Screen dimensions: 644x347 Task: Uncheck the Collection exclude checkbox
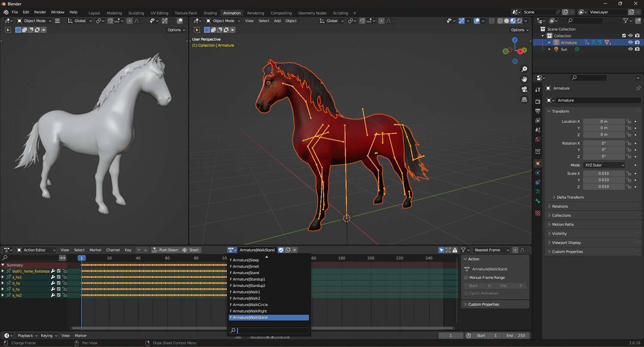(624, 36)
